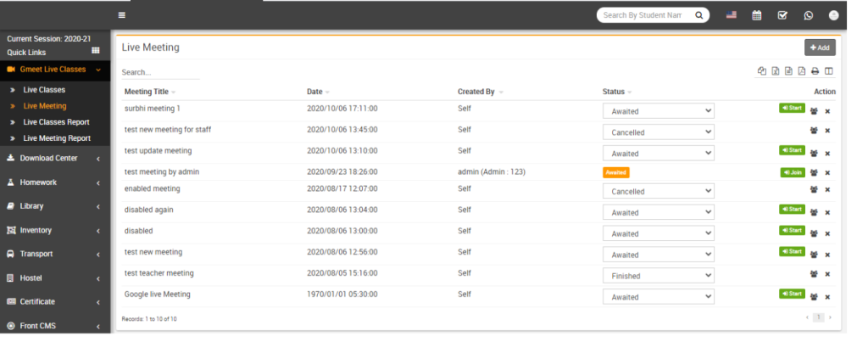868x342 pixels.
Task: Open the calendar icon in top bar
Action: pos(757,15)
